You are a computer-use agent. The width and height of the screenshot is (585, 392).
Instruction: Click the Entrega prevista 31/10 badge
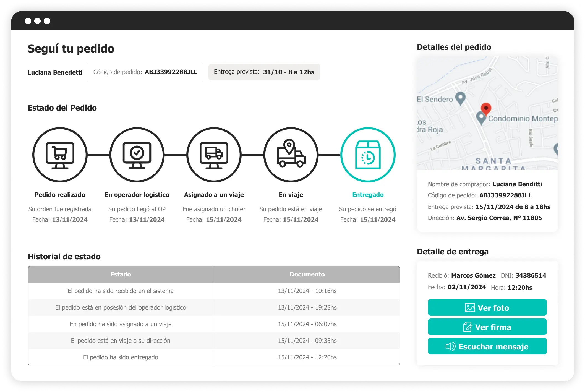pos(264,72)
